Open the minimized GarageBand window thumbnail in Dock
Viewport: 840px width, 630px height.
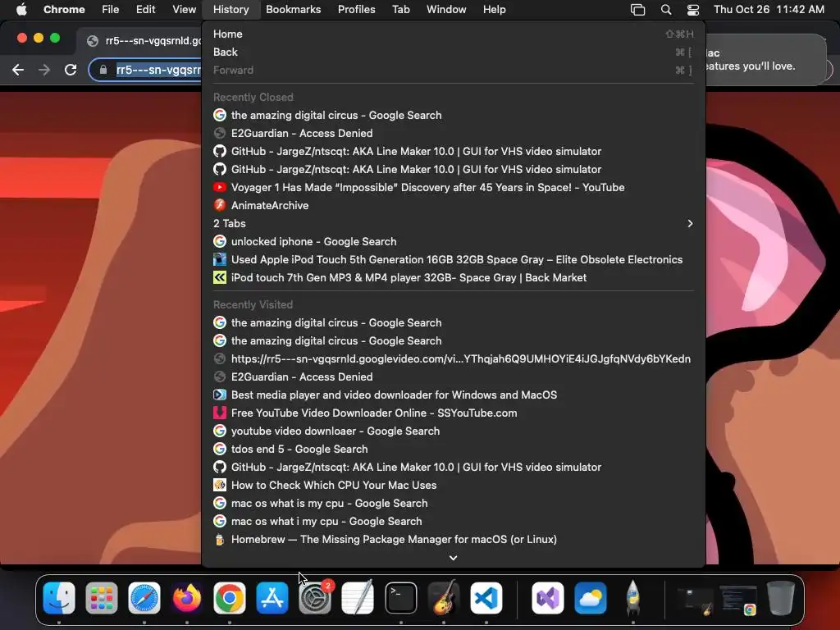(x=696, y=600)
